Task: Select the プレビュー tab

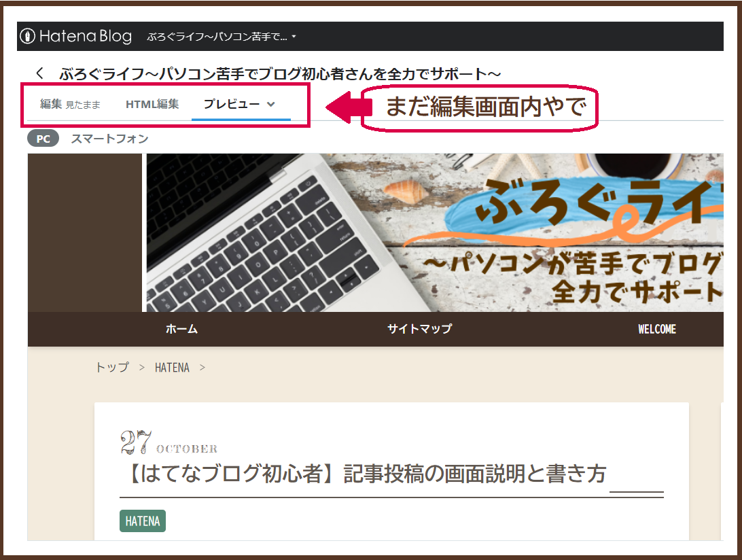Action: [232, 104]
